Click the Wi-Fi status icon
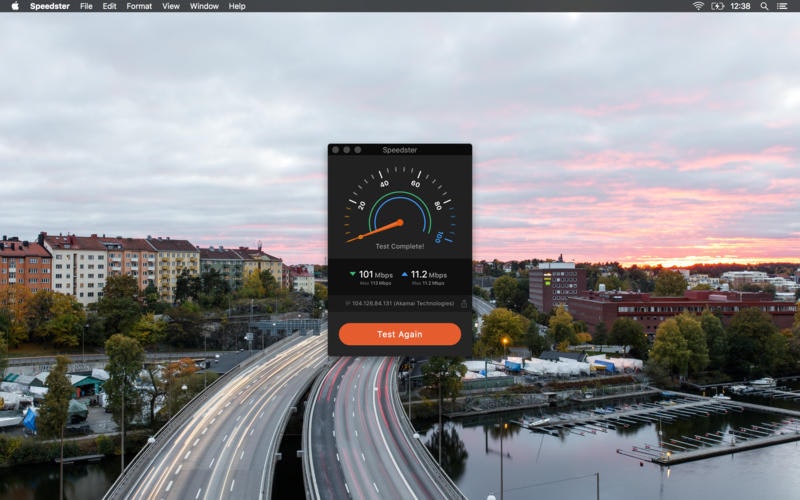 pos(698,6)
